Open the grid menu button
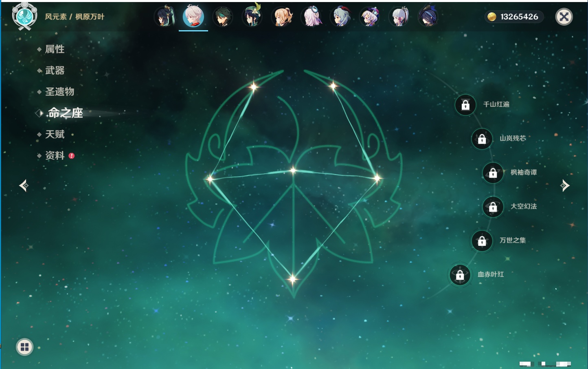The width and height of the screenshot is (588, 369). click(x=25, y=347)
